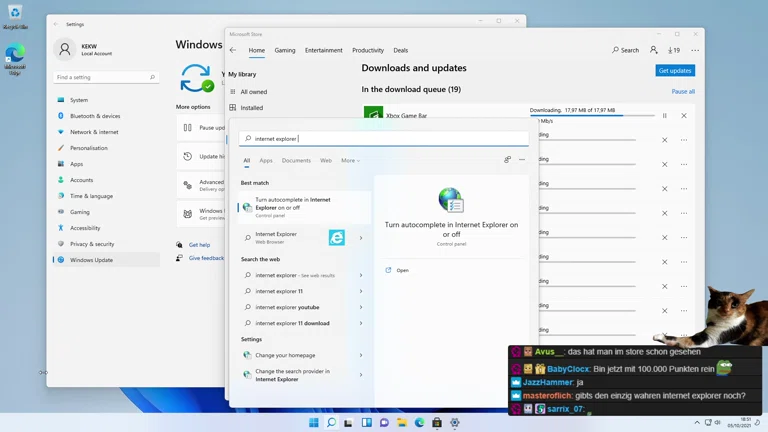Open Task View from taskbar

[348, 423]
